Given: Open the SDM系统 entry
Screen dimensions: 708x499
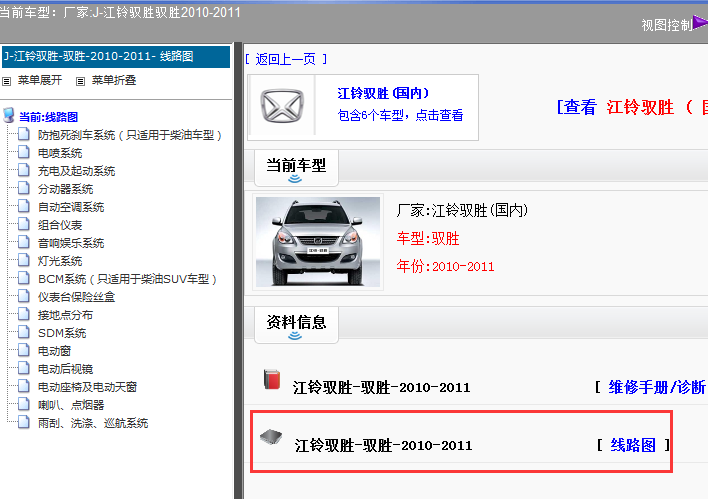Looking at the screenshot, I should (62, 333).
